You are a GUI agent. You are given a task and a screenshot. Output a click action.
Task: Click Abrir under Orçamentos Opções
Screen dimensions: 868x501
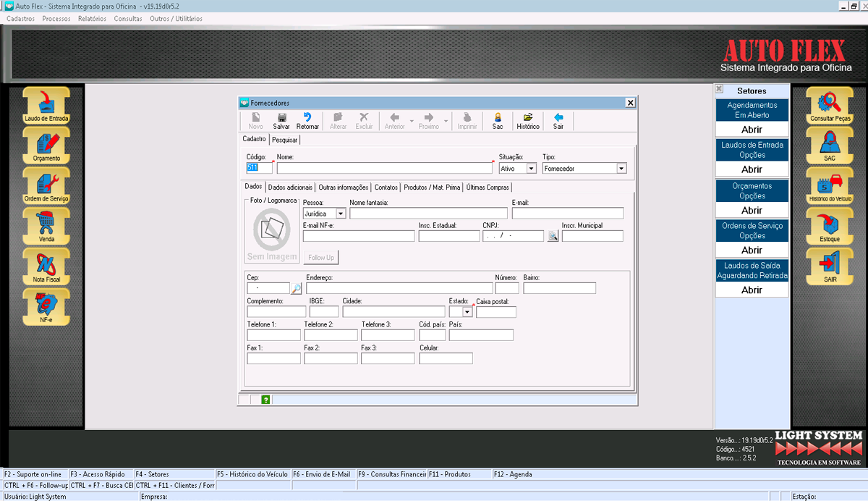(x=752, y=210)
